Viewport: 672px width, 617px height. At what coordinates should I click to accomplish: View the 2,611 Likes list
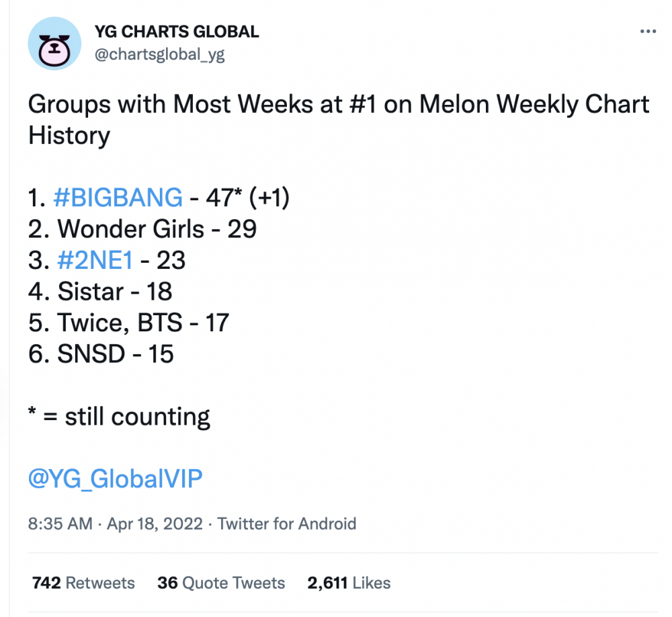tap(349, 583)
